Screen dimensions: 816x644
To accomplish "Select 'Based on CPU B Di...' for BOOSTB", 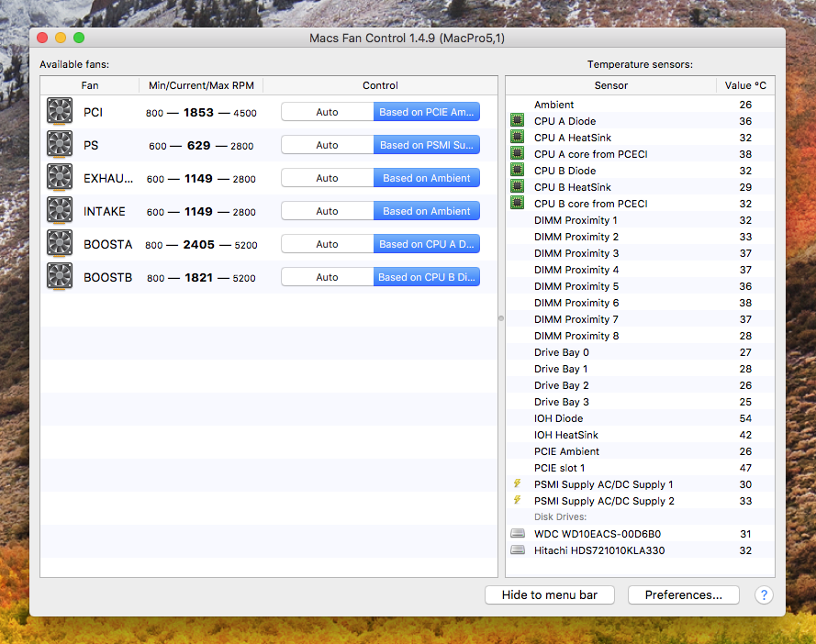I will [427, 277].
